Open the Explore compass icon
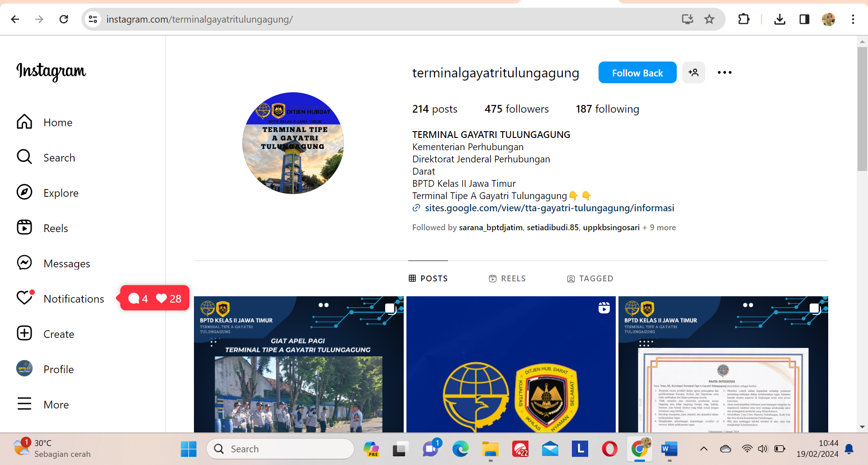This screenshot has width=868, height=465. pyautogui.click(x=24, y=192)
